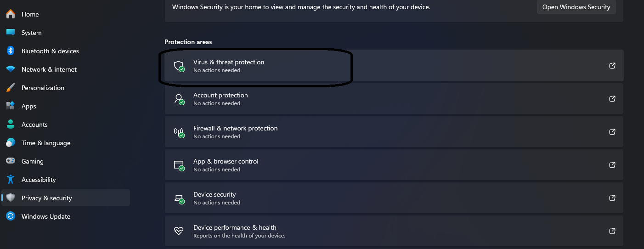Image resolution: width=644 pixels, height=249 pixels.
Task: Go to Home in settings sidebar
Action: [30, 14]
